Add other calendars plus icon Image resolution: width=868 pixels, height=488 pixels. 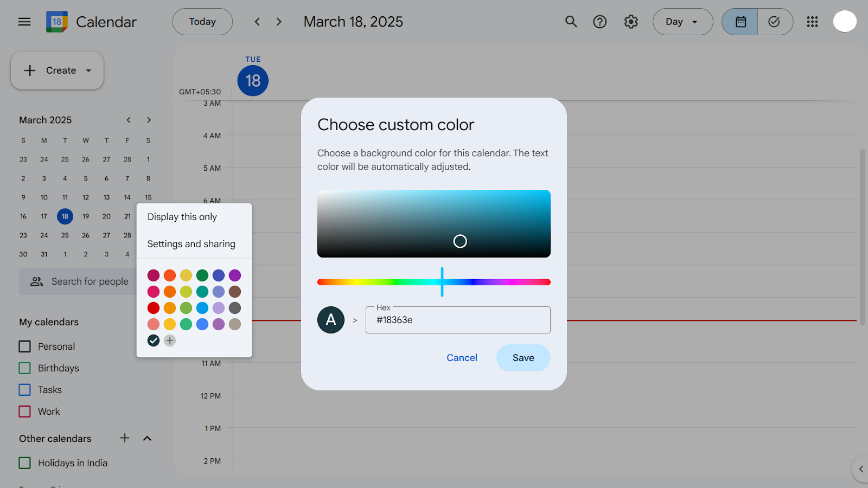click(x=125, y=438)
